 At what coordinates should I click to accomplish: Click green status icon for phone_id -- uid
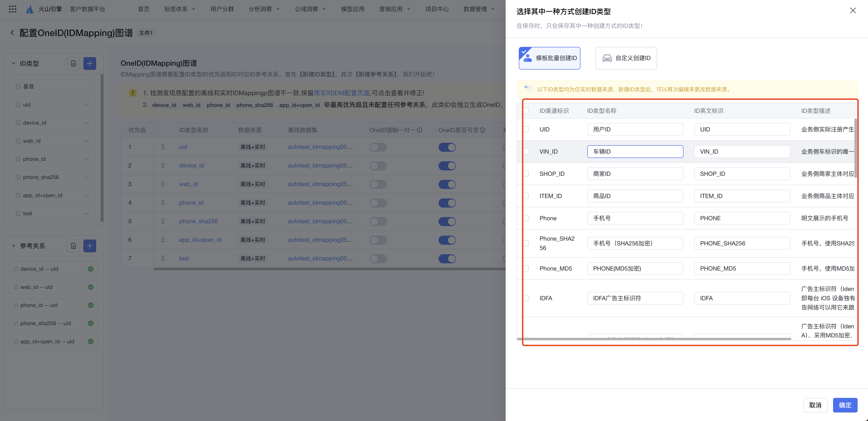tap(91, 305)
